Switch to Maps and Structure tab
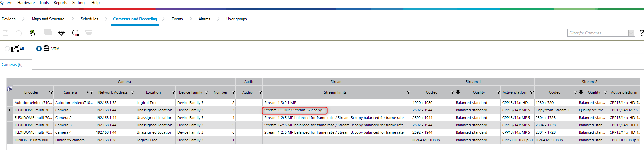Viewport: 644px width, 150px height. [48, 19]
